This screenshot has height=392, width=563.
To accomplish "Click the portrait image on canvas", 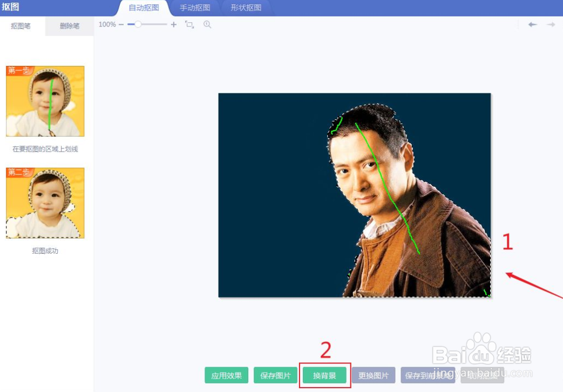I will 355,195.
